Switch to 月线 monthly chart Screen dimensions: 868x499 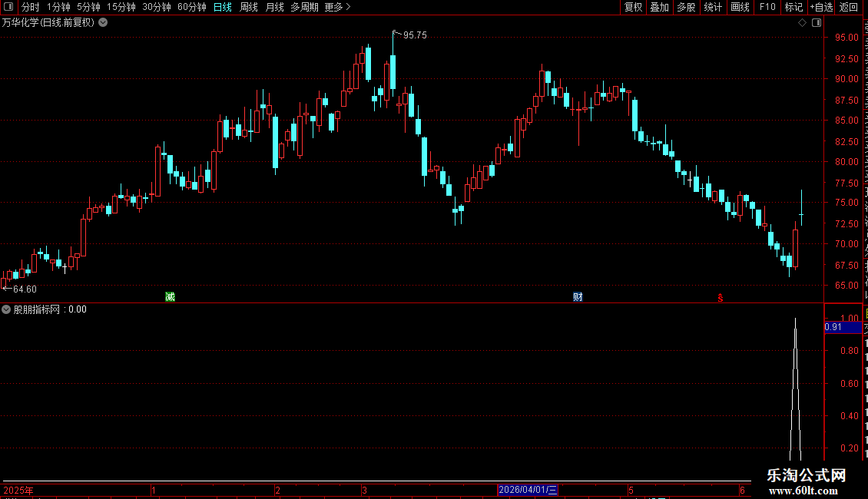274,7
